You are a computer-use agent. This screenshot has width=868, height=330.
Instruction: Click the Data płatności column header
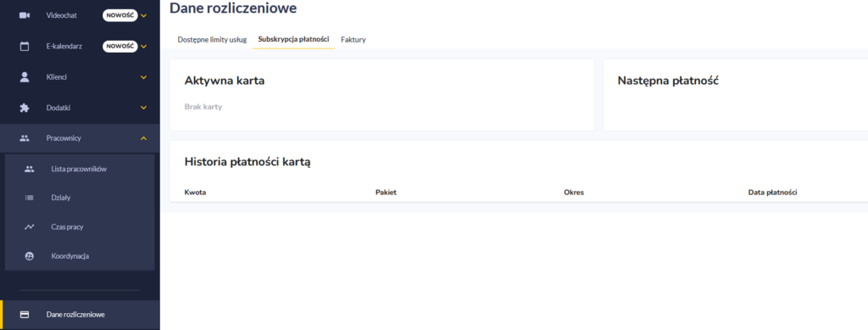pos(772,192)
